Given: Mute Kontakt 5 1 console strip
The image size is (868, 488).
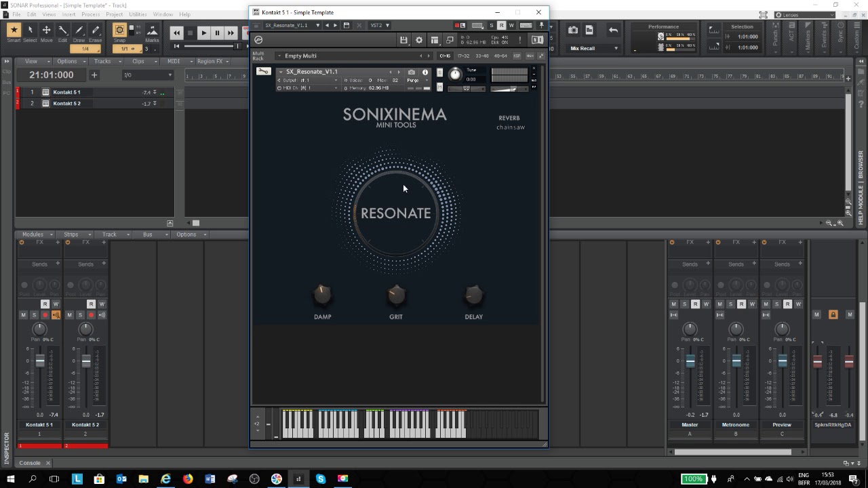Looking at the screenshot, I should pyautogui.click(x=23, y=314).
